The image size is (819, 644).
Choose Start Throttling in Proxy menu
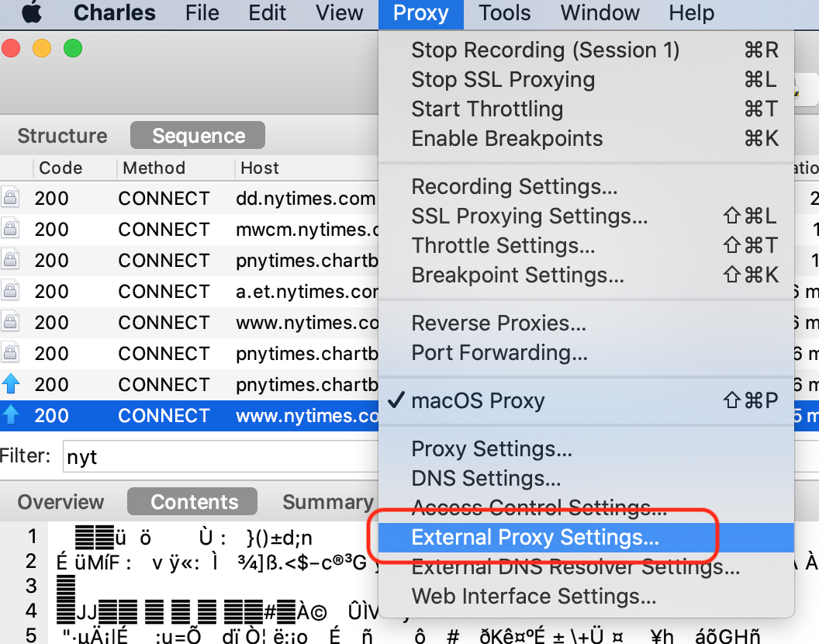pyautogui.click(x=487, y=109)
